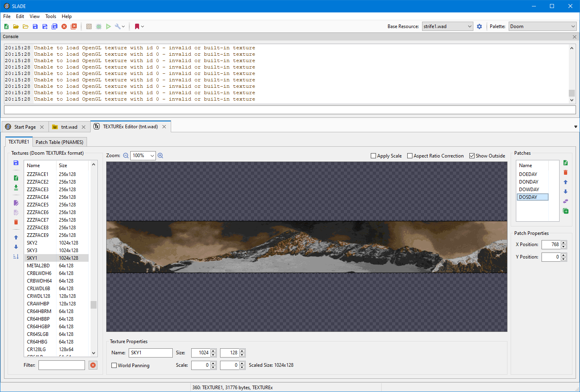The width and height of the screenshot is (580, 392).
Task: Open the wrench tool dropdown arrow
Action: click(123, 26)
